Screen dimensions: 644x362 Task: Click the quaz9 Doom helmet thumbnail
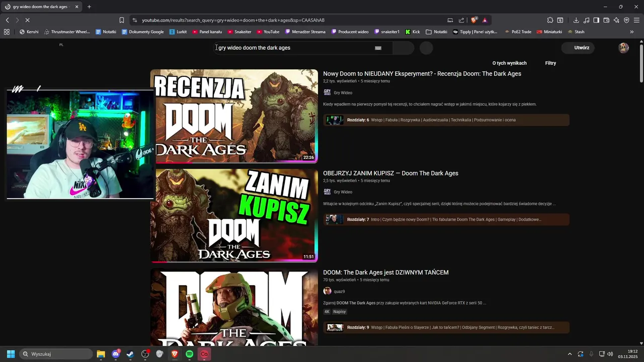pos(234,307)
